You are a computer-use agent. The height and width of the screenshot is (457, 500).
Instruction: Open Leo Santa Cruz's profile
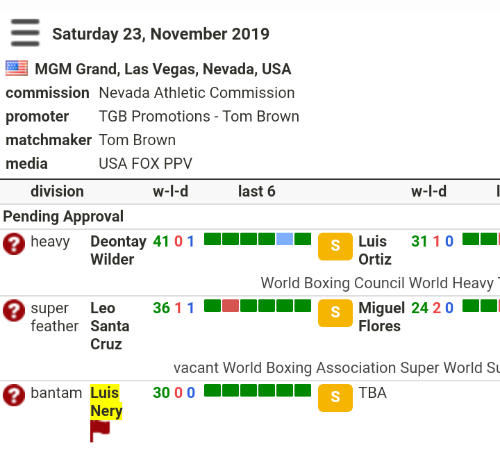110,326
